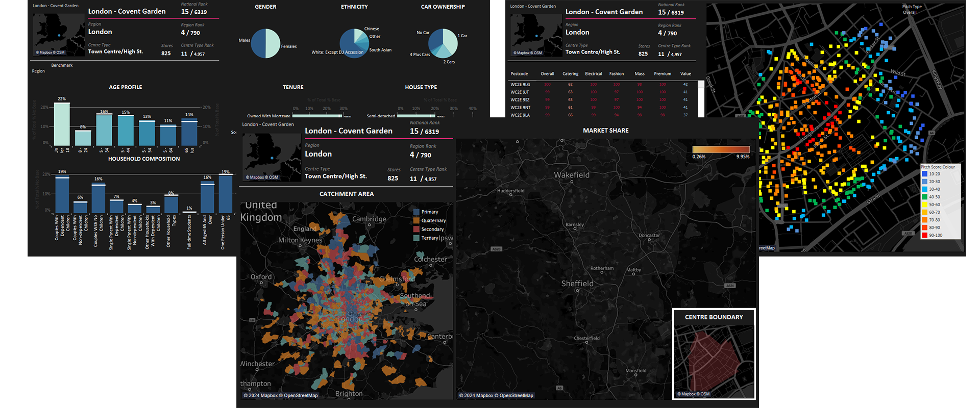The image size is (980, 408).
Task: Select postcode row WC2E 9NT
Action: [603, 108]
